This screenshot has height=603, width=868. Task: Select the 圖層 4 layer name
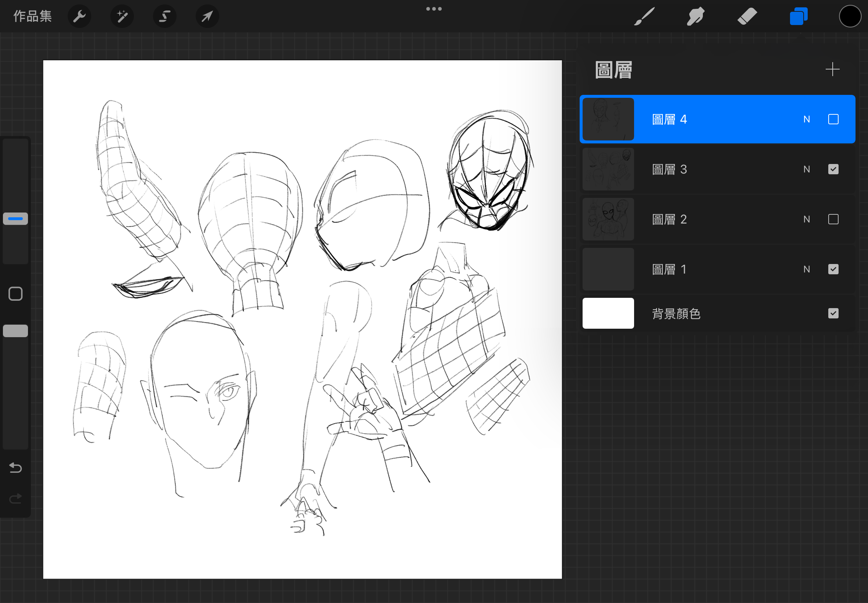pos(669,119)
